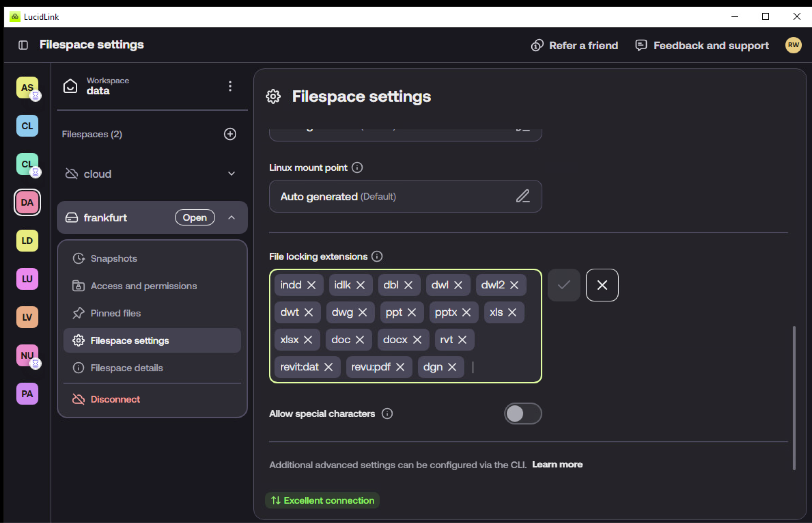
Task: Click the sidebar collapse icon
Action: click(x=23, y=45)
